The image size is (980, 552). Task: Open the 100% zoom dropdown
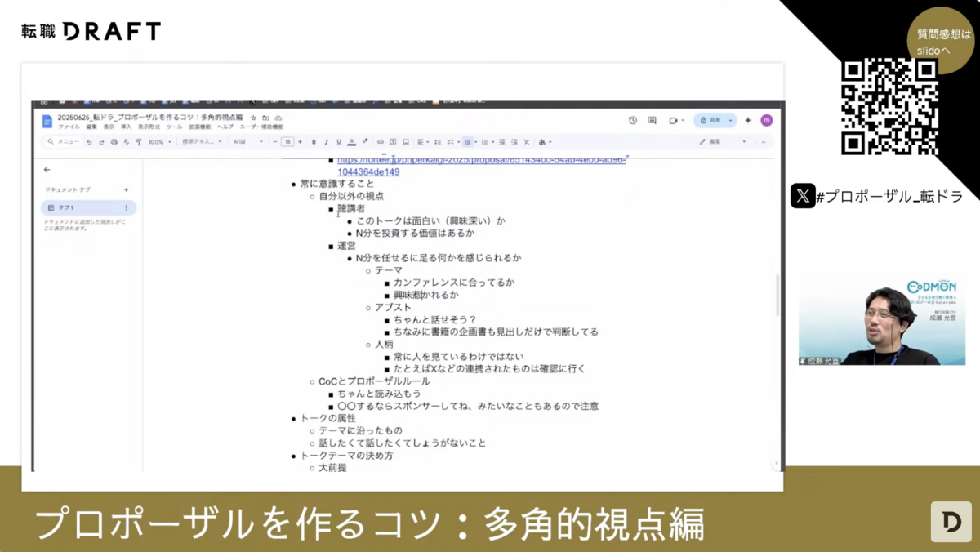click(x=158, y=142)
